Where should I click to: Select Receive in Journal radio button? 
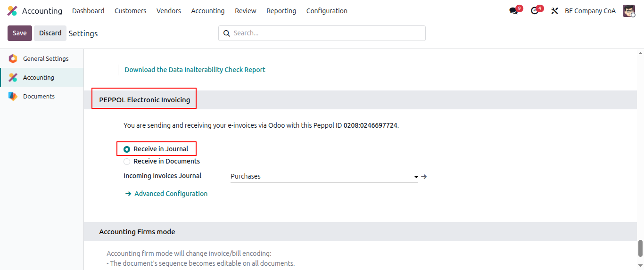[x=127, y=149]
